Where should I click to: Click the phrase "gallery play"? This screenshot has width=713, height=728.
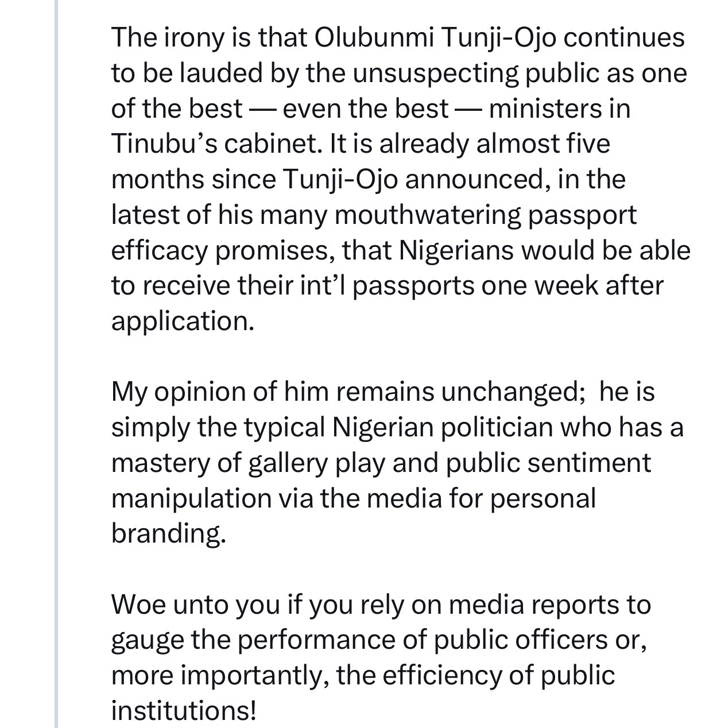click(317, 463)
